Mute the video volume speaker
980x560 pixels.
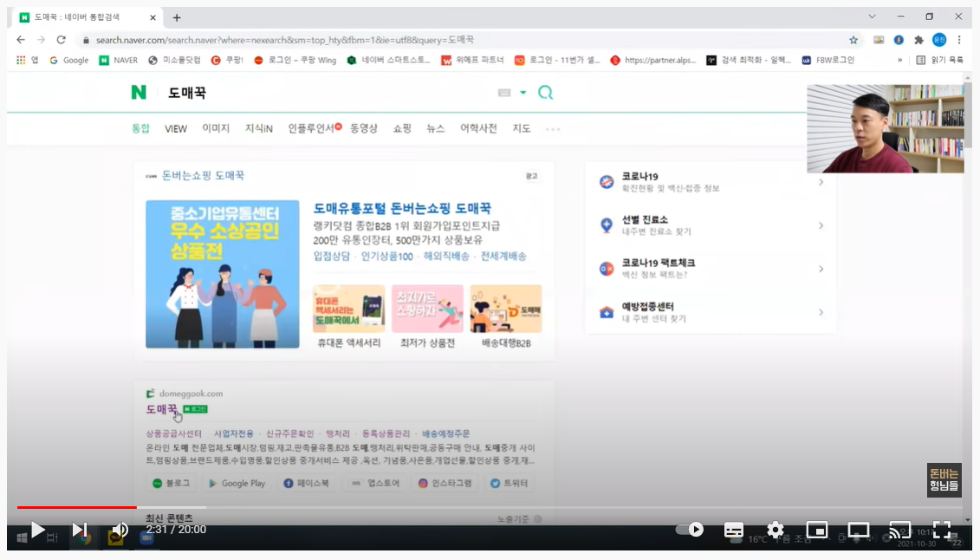tap(120, 530)
